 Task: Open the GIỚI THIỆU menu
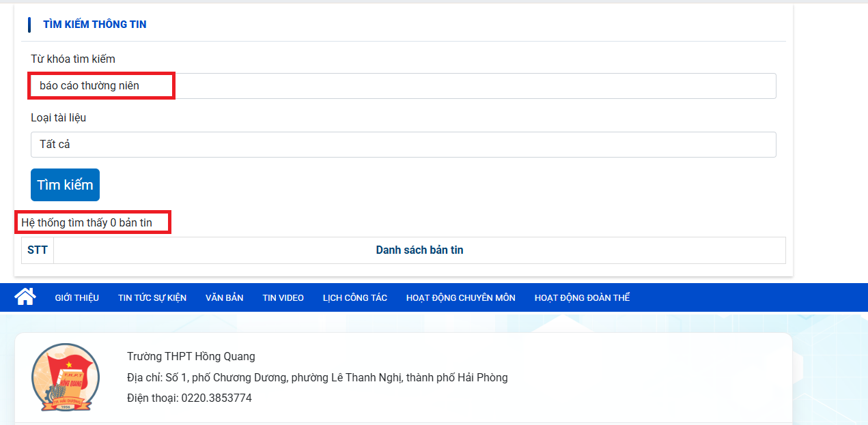click(77, 298)
